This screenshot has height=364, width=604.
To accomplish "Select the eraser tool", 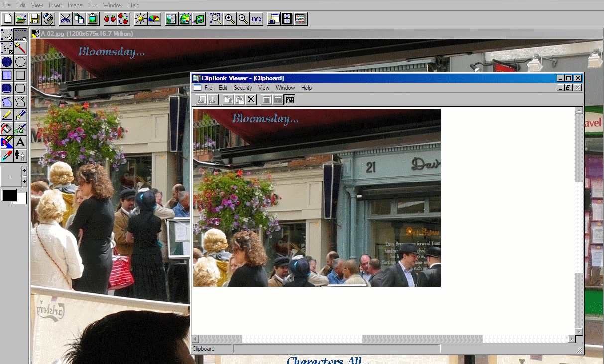I will coord(7,142).
